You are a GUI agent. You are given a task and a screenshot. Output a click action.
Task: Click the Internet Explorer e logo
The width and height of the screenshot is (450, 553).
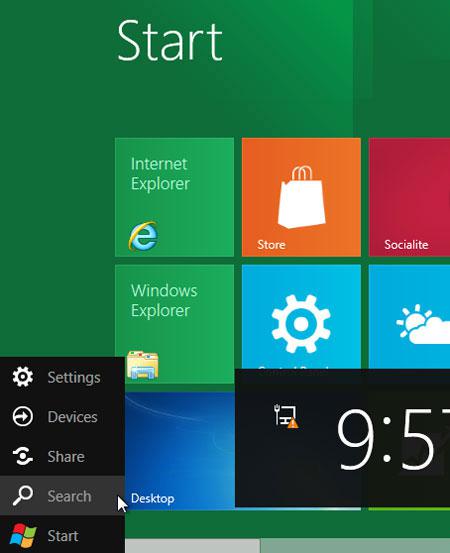(143, 236)
